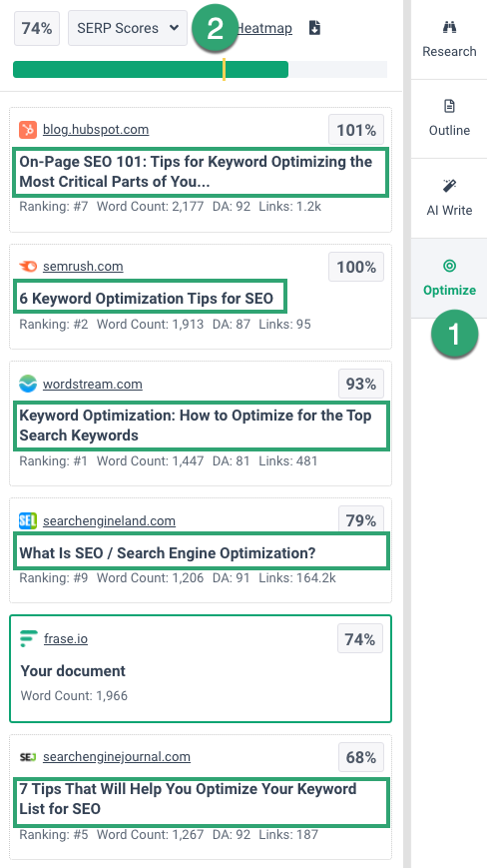Image resolution: width=487 pixels, height=868 pixels.
Task: Select the AI Write magic wand
Action: (x=449, y=198)
